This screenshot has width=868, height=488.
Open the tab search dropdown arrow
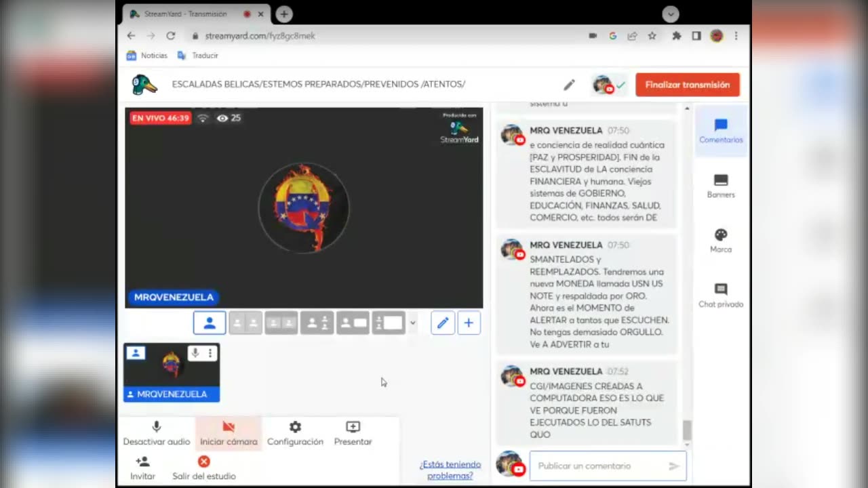pos(670,14)
